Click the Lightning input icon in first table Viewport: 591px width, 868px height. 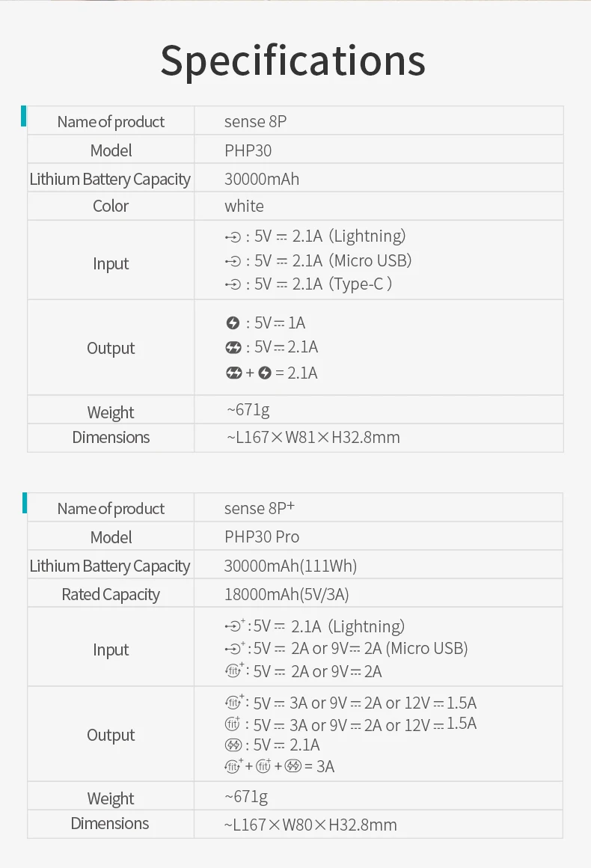click(233, 237)
